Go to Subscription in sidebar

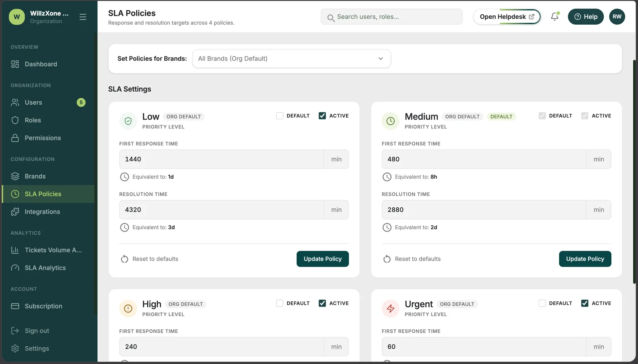pyautogui.click(x=48, y=306)
